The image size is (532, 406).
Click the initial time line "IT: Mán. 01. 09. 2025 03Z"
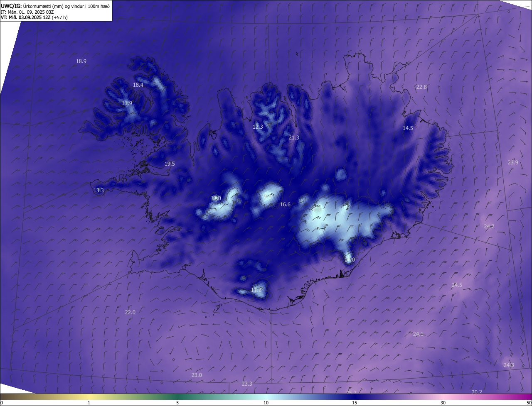point(27,12)
